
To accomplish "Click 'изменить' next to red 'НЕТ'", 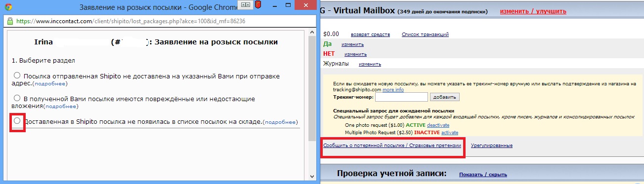I will click(x=355, y=54).
